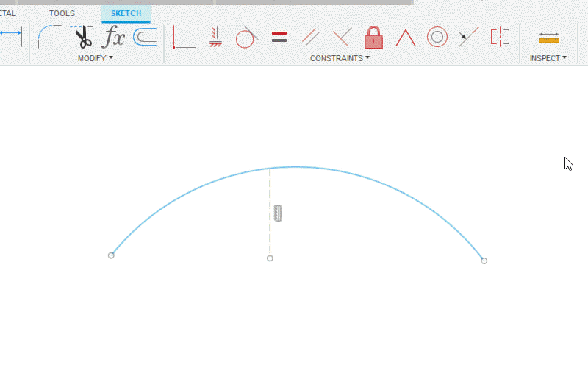Apply Tangent constraint
This screenshot has width=588, height=368.
pyautogui.click(x=247, y=37)
